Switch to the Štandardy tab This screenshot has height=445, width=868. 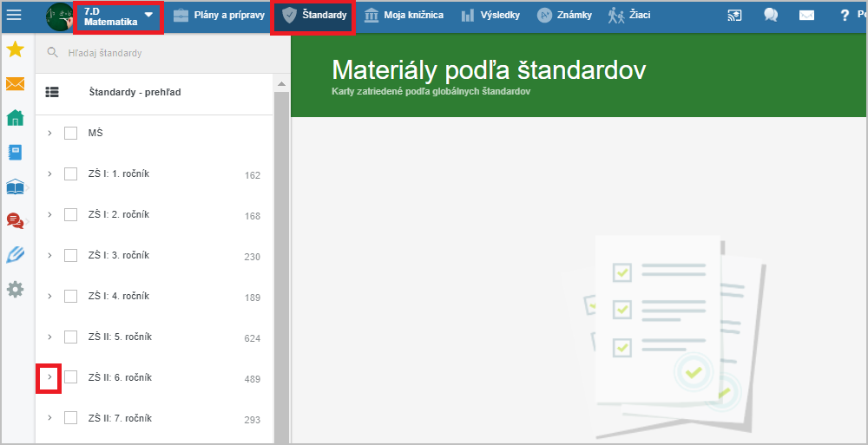313,16
